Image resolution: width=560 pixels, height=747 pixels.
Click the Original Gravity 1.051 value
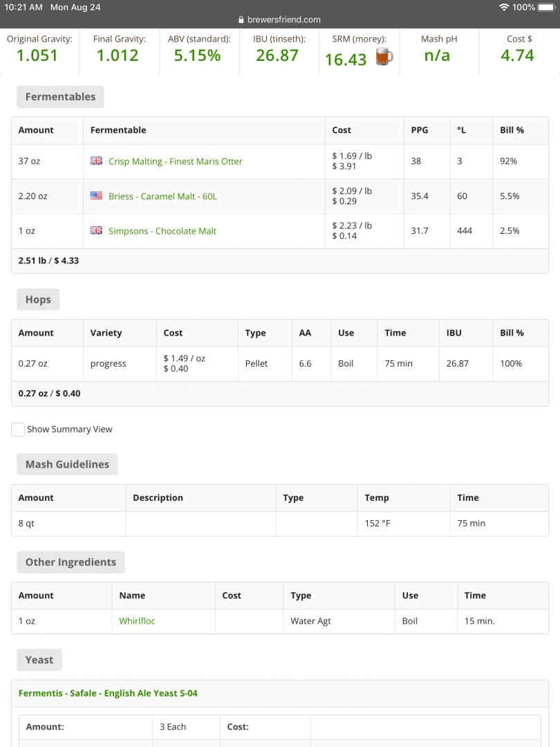tap(37, 55)
